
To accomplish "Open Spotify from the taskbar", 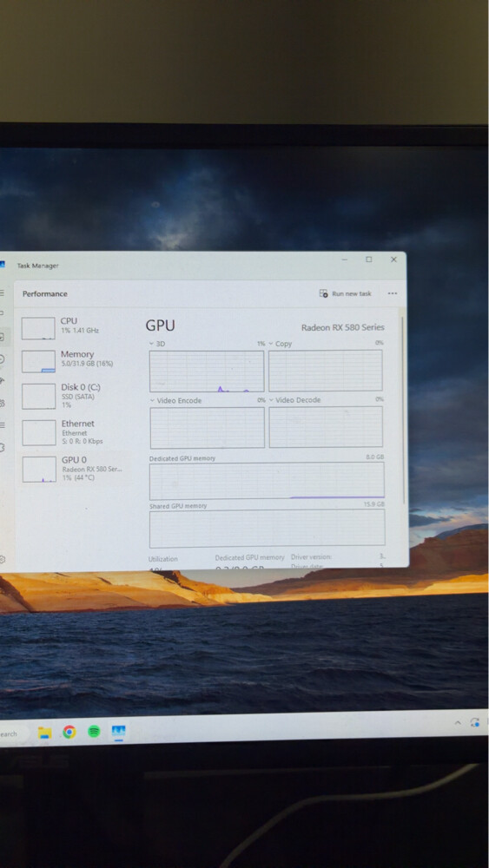I will [x=94, y=731].
